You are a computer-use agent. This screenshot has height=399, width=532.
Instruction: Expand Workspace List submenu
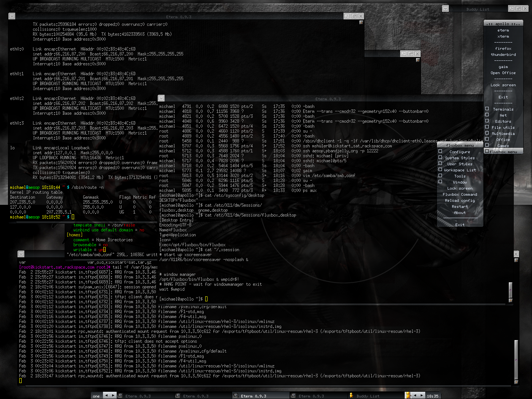point(460,170)
